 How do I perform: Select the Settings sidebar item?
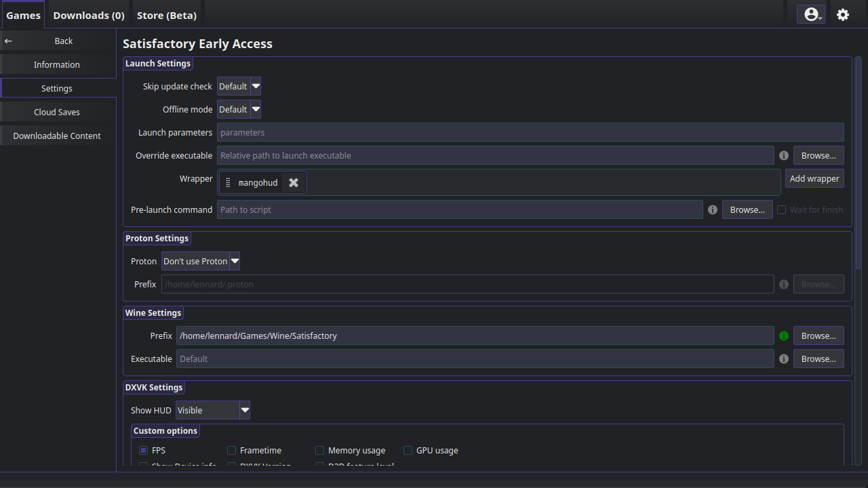58,88
